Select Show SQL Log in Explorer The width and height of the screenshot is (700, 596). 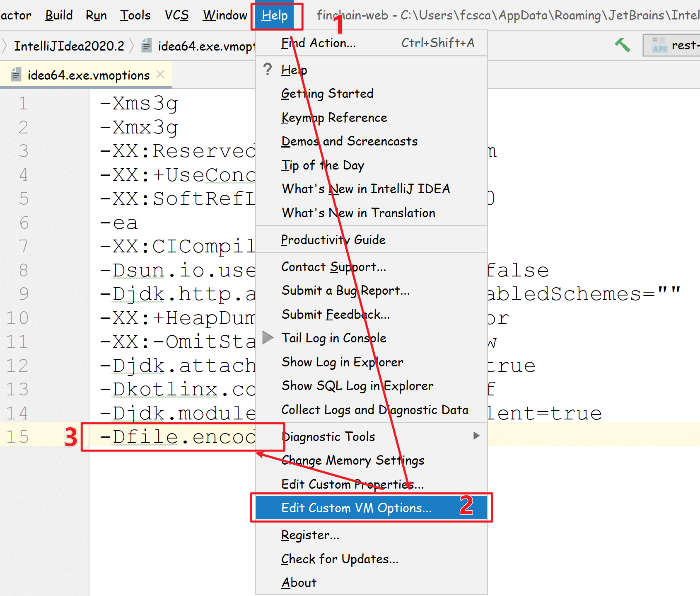pyautogui.click(x=372, y=386)
